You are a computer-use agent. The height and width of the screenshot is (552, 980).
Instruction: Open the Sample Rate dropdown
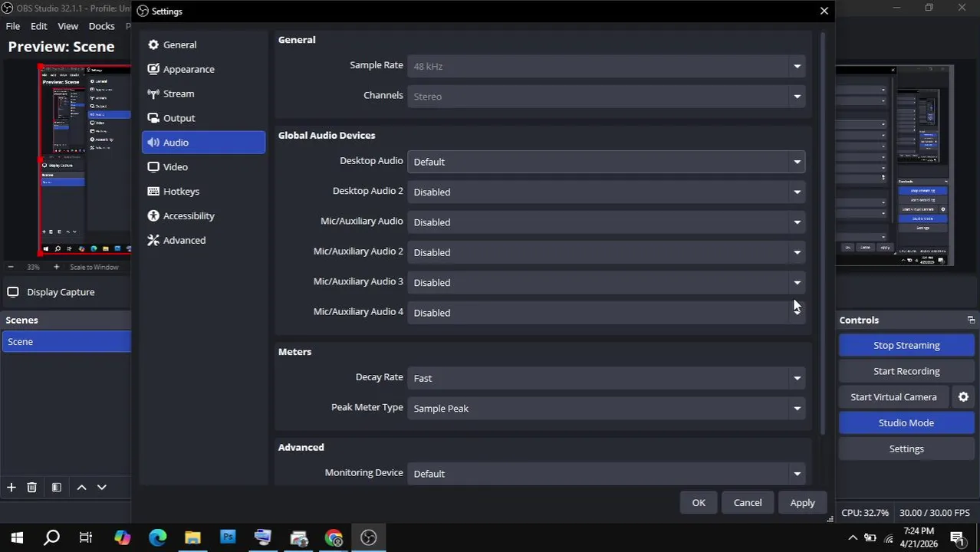pos(606,66)
